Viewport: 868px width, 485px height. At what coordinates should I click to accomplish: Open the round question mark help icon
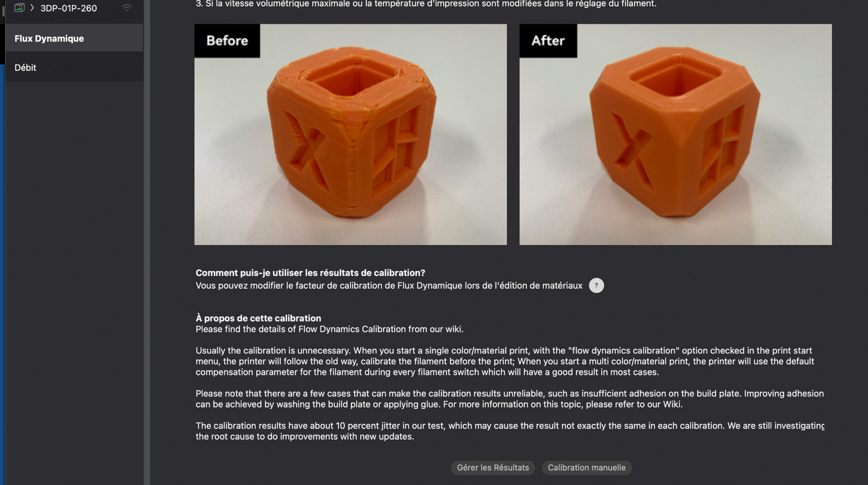point(596,285)
